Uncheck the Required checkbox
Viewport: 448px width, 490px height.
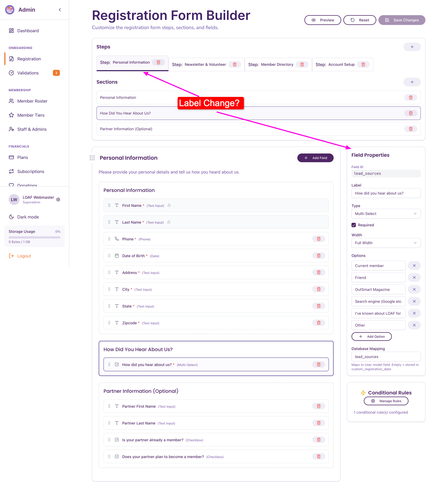click(x=354, y=225)
